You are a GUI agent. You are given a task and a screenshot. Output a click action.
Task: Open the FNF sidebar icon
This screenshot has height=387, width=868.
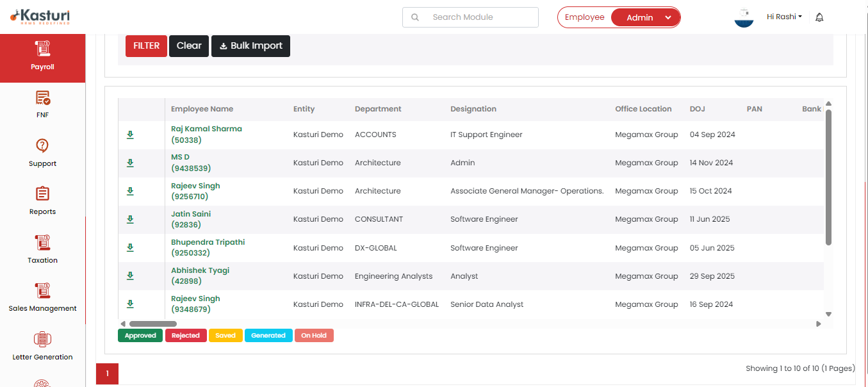42,99
